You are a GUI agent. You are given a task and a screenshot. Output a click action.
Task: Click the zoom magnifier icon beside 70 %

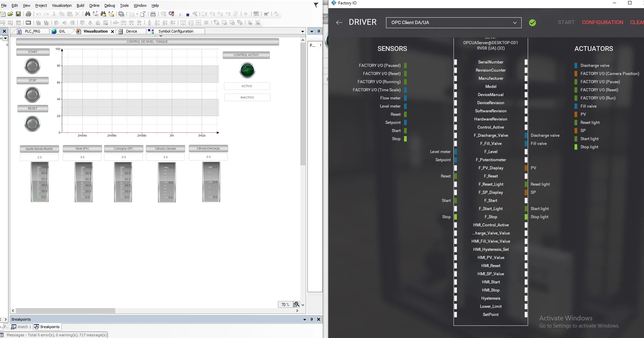(296, 304)
